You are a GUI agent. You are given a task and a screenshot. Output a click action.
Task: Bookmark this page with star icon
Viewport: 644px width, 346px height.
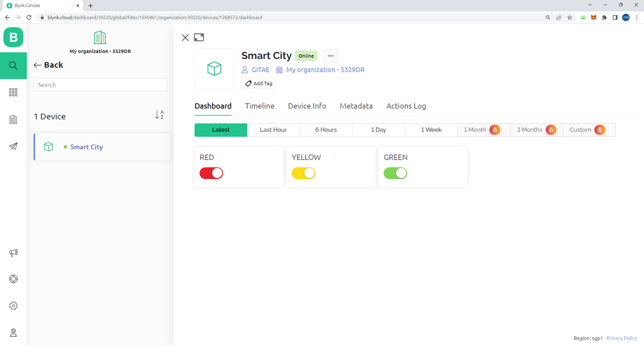[x=570, y=18]
